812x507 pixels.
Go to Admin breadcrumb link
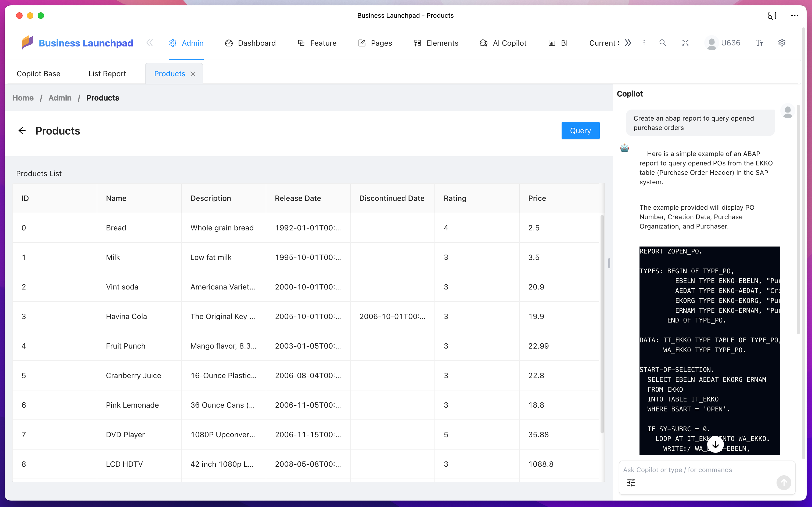tap(60, 98)
